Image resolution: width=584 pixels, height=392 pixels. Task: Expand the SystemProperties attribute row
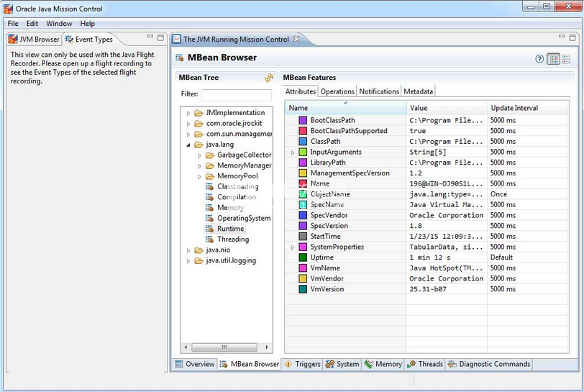tap(293, 247)
